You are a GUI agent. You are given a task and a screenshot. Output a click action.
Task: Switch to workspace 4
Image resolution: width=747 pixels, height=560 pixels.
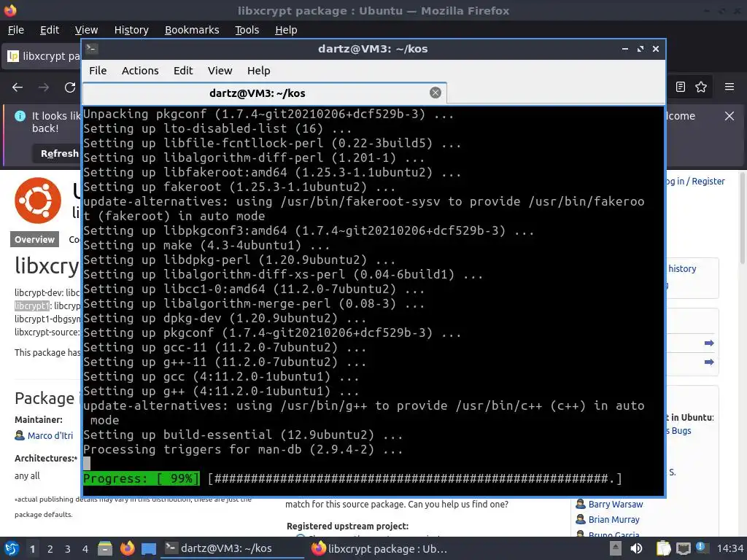[85, 549]
